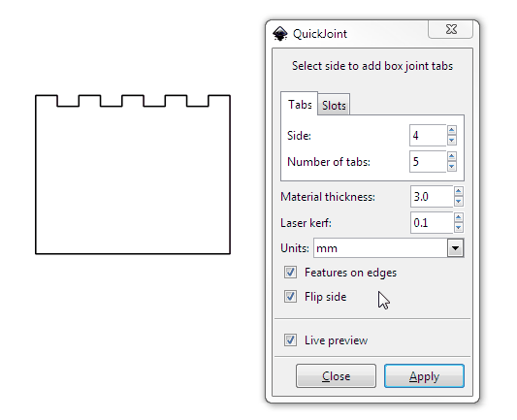This screenshot has width=517, height=420.
Task: Open the Units dropdown arrow
Action: click(x=455, y=248)
